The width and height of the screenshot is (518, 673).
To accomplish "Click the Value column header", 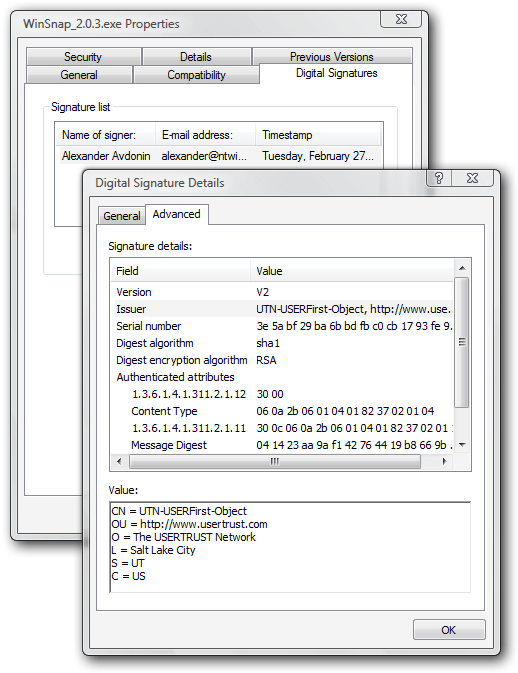I will tap(352, 271).
